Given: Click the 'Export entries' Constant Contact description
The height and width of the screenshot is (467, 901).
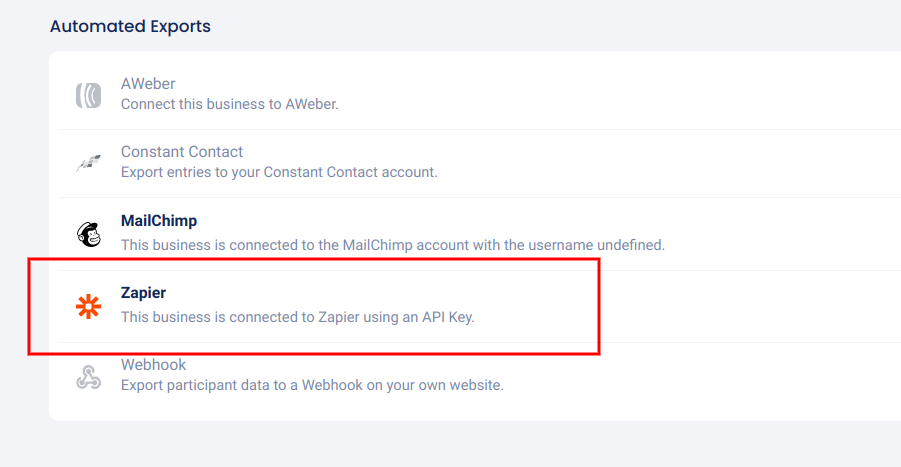Looking at the screenshot, I should (279, 172).
